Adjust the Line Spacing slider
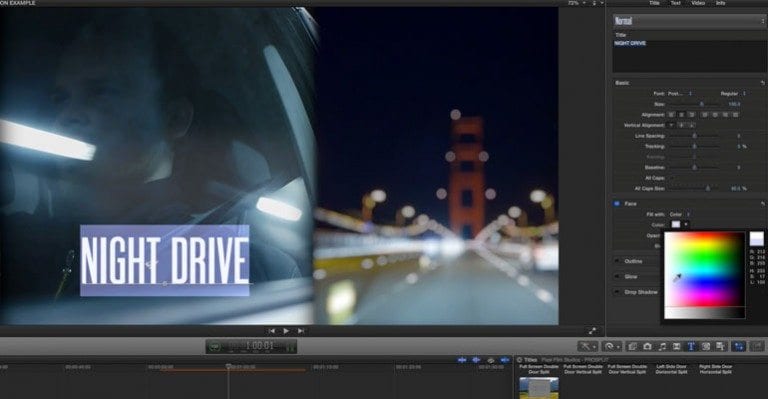The width and height of the screenshot is (768, 399). coord(694,136)
